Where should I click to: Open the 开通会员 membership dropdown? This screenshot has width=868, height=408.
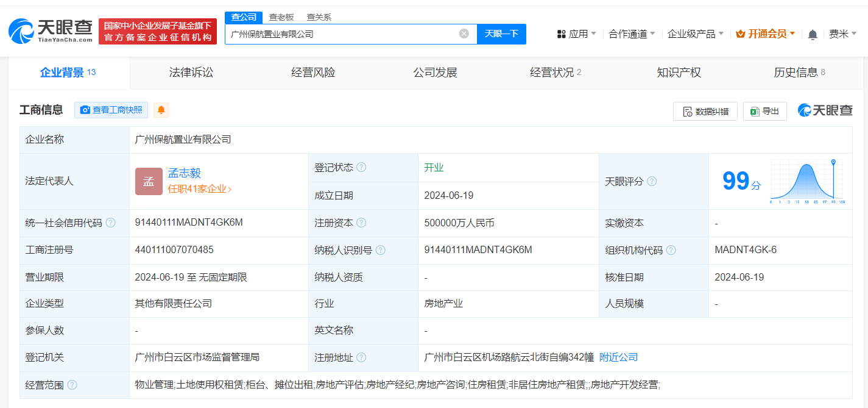click(x=766, y=34)
